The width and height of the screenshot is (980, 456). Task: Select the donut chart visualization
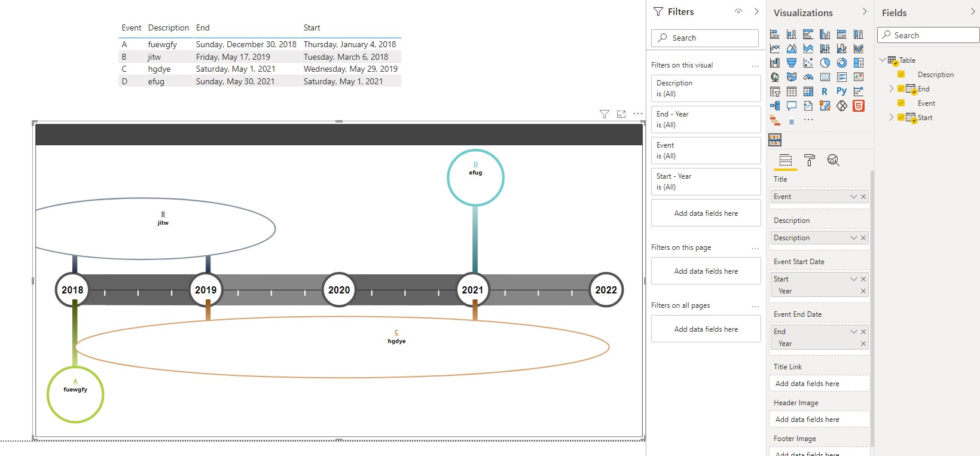click(842, 63)
